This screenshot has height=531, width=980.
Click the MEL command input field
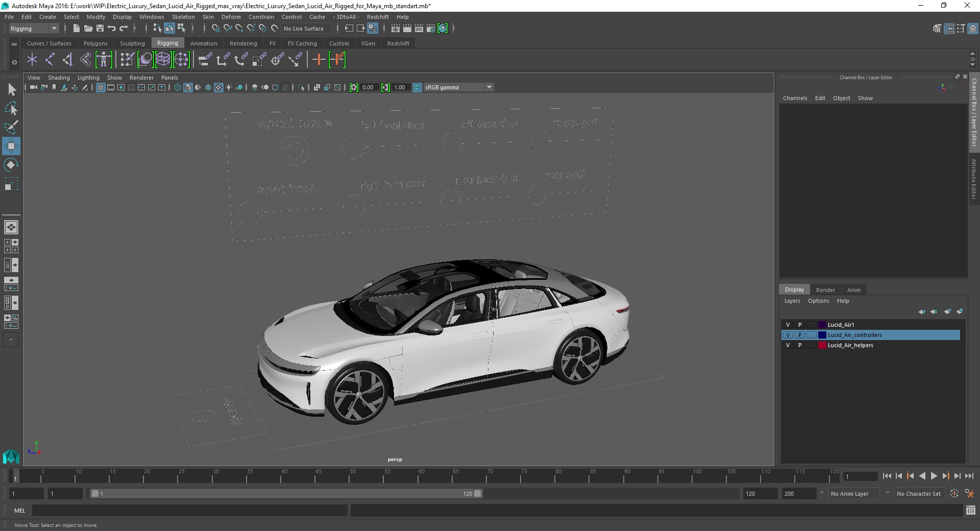click(x=189, y=510)
